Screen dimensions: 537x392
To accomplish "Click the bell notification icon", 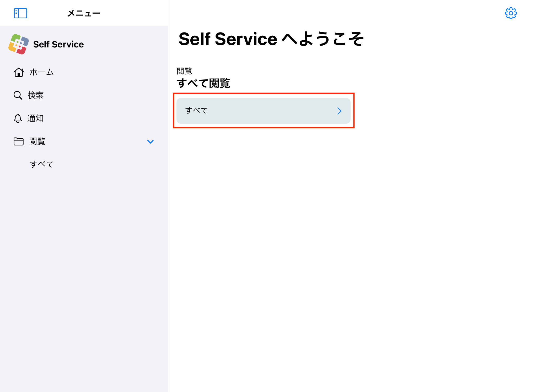I will 18,118.
